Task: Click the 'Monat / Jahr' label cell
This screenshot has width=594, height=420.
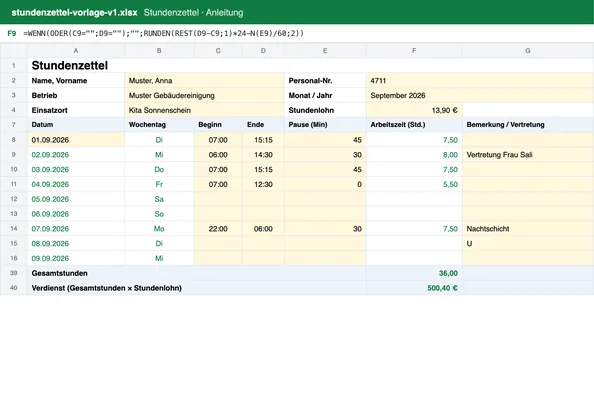Action: (x=325, y=95)
